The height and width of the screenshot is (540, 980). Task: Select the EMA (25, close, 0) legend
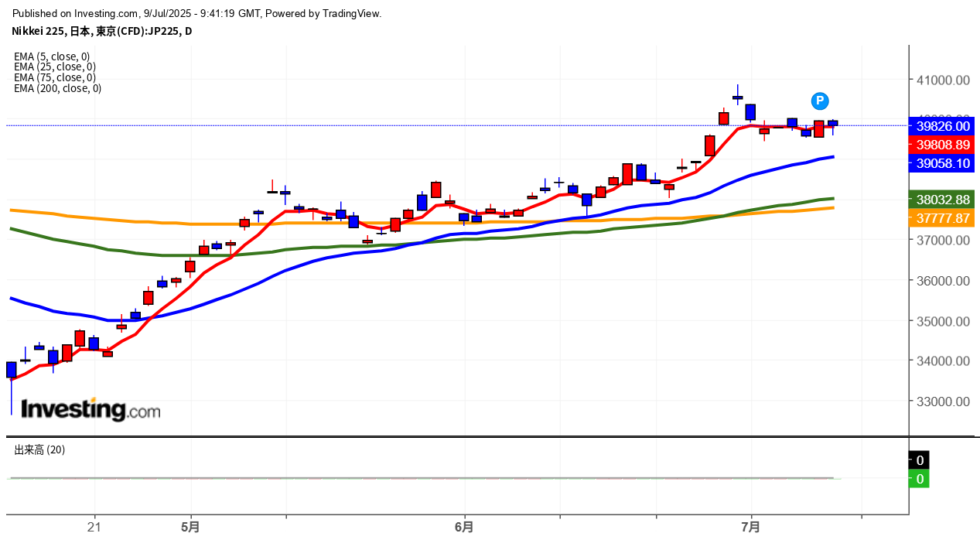55,67
